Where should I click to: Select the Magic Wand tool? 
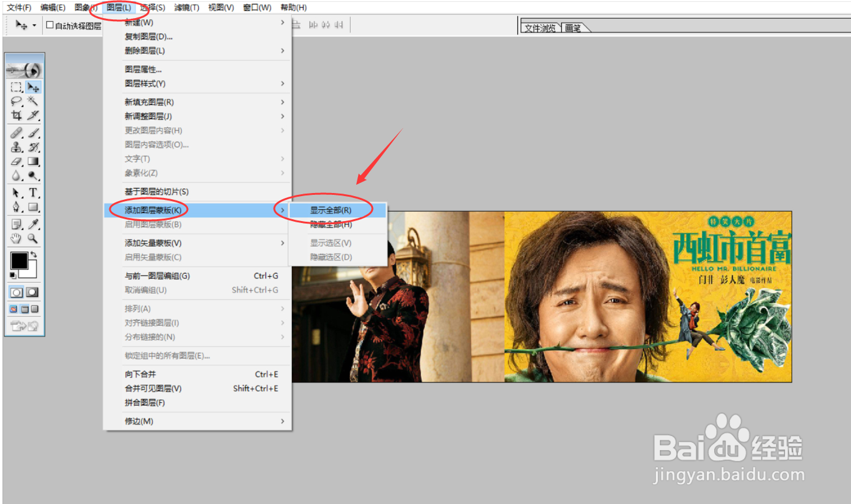[x=33, y=101]
